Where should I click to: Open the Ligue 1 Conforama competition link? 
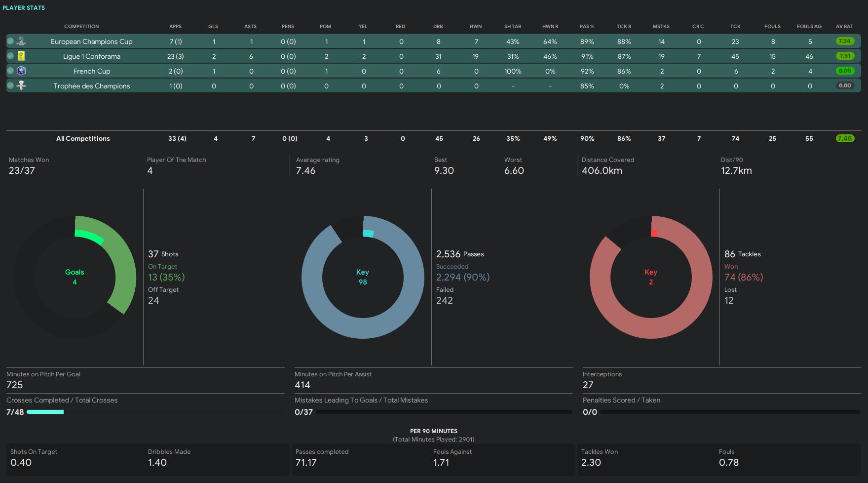point(92,56)
